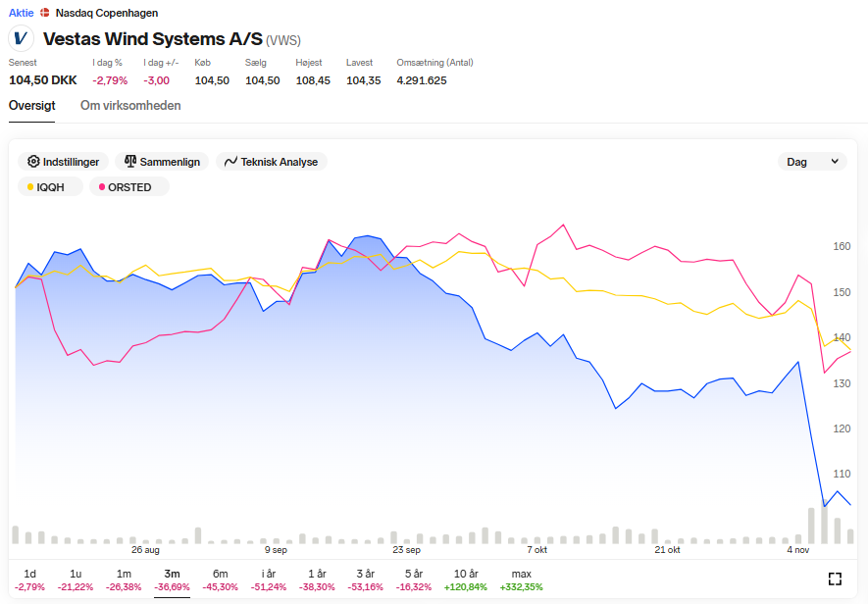Select the 'i år' time range
This screenshot has height=604, width=868.
click(269, 579)
